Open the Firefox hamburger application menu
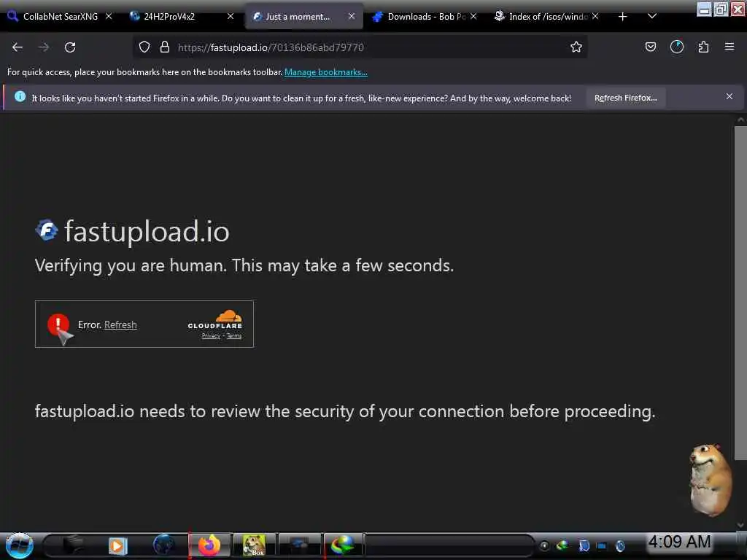 (x=729, y=47)
